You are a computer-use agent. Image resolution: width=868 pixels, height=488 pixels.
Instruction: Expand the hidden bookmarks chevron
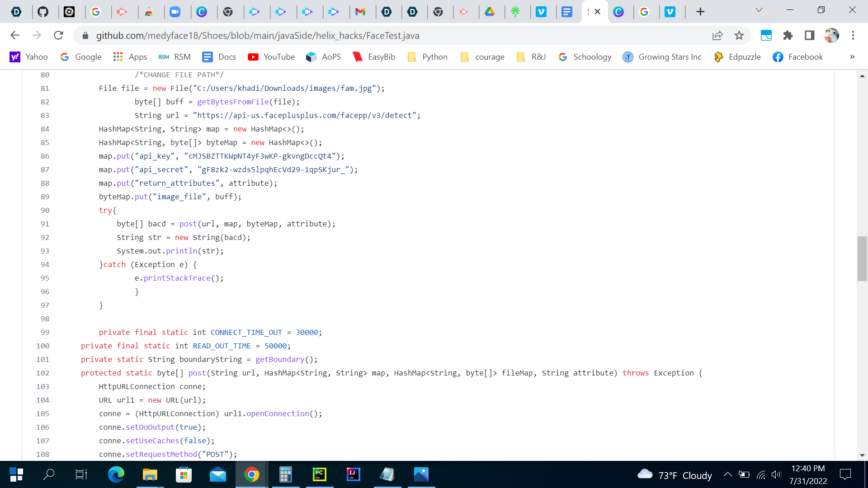pyautogui.click(x=852, y=57)
